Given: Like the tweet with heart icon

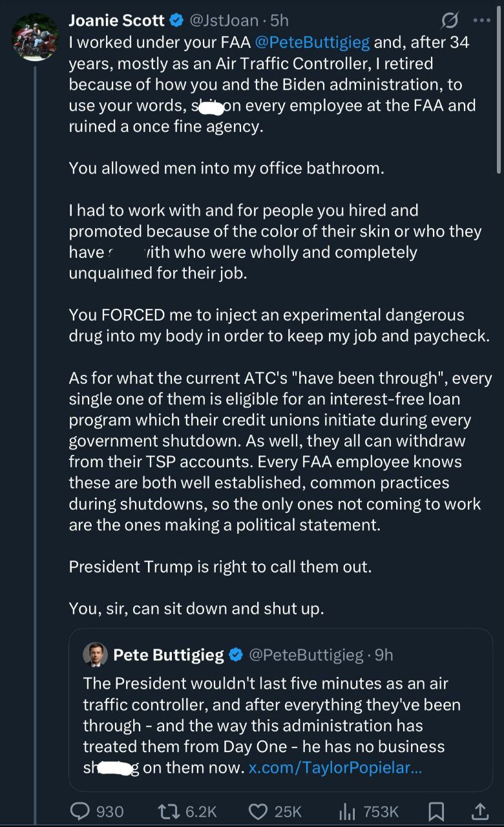Looking at the screenshot, I should click(258, 811).
